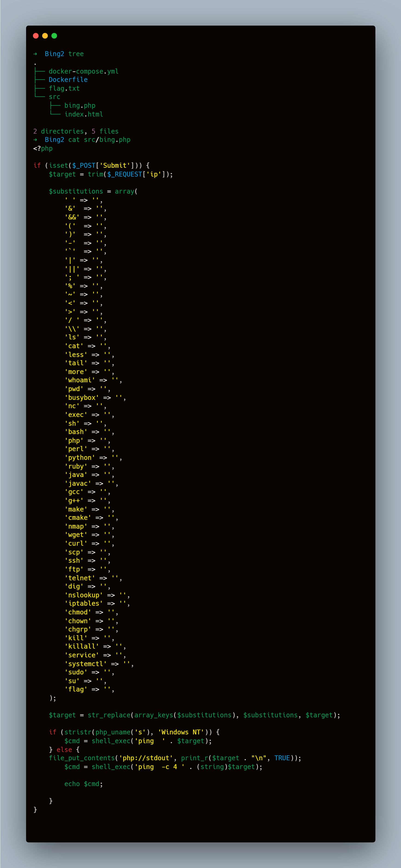The height and width of the screenshot is (868, 401).
Task: Click bing.php under the src folder
Action: [x=80, y=106]
